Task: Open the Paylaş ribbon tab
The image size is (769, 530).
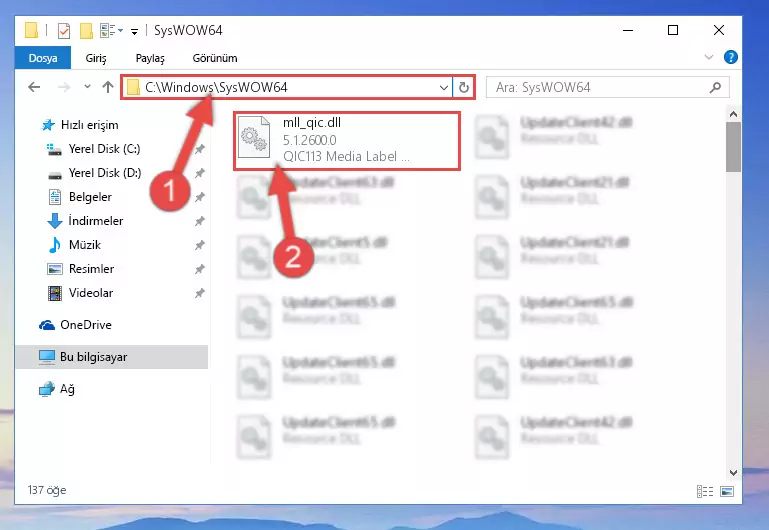Action: click(x=150, y=58)
